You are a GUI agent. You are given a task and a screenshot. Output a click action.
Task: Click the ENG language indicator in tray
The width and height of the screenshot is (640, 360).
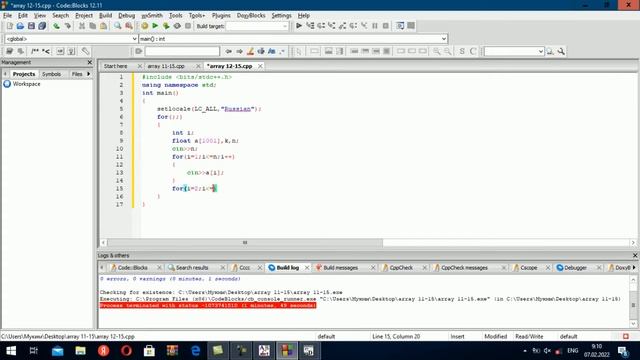(573, 351)
